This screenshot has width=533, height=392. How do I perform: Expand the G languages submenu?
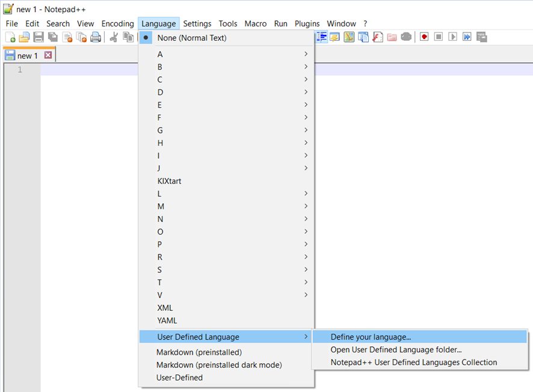pyautogui.click(x=226, y=130)
